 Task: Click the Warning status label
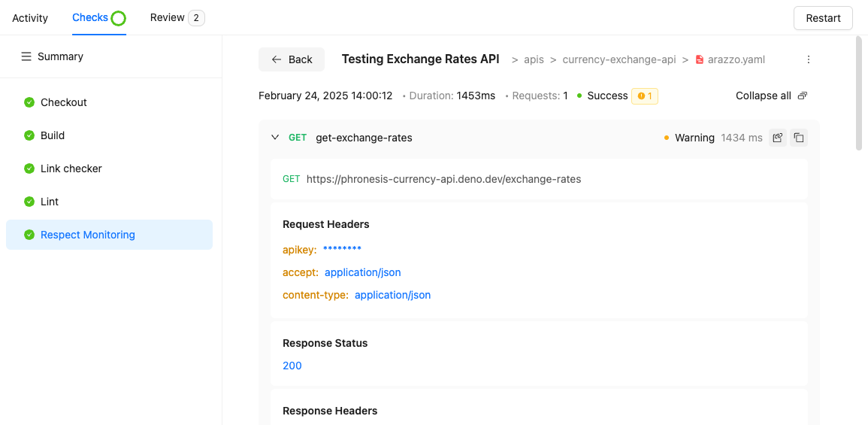694,138
